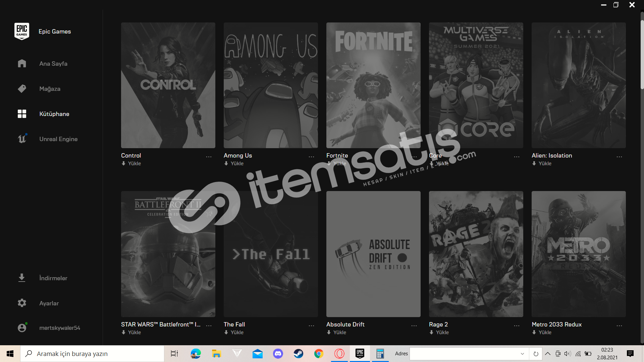Image resolution: width=644 pixels, height=362 pixels.
Task: Open the Ana Sayfa home icon
Action: coord(22,63)
